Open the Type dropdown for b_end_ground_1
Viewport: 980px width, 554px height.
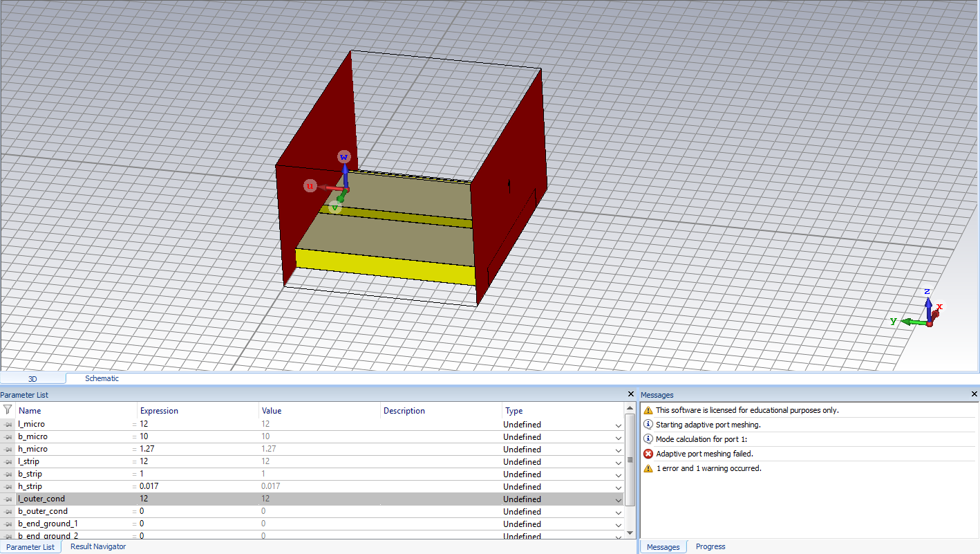click(619, 524)
